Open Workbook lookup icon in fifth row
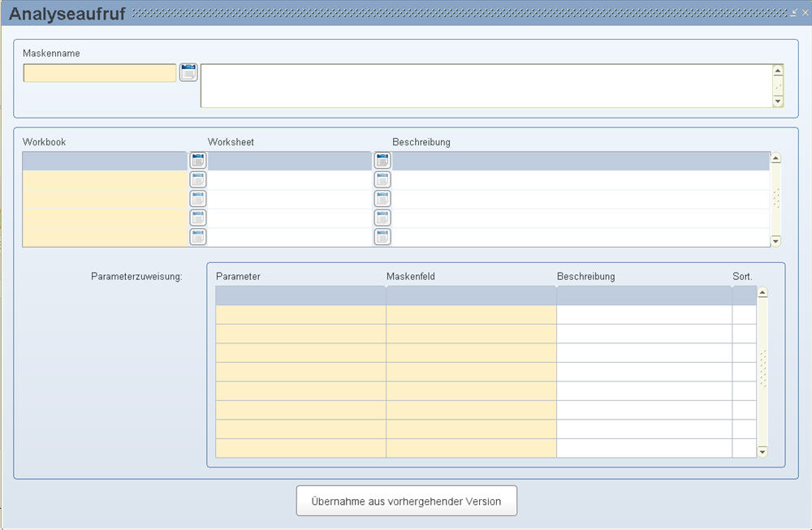Image resolution: width=812 pixels, height=530 pixels. coord(198,237)
